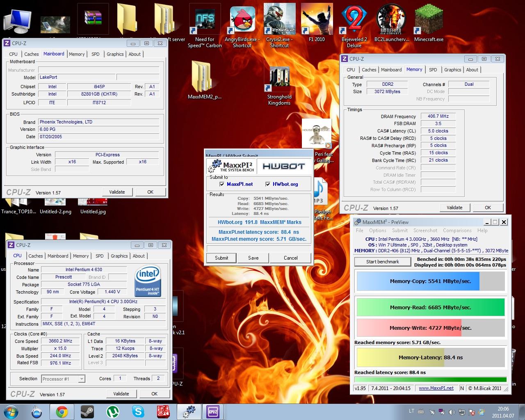Click the Memory-Write 4727 MByte/sec bar
Screen dimensions: 525x420
tap(431, 328)
